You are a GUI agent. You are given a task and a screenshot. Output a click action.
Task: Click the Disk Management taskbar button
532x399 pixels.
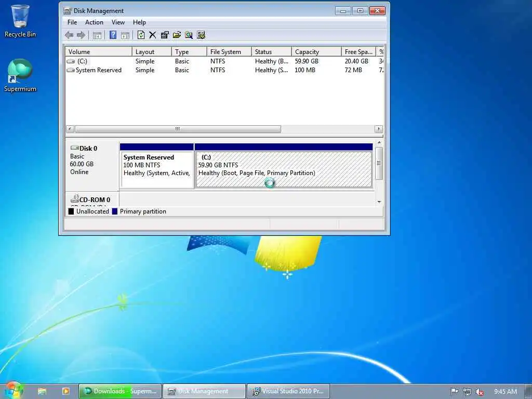pos(204,391)
